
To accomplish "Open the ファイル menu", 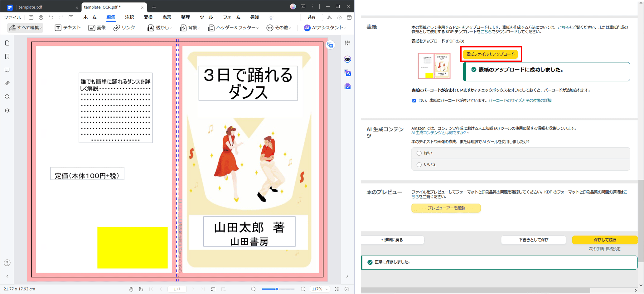I will pyautogui.click(x=12, y=17).
